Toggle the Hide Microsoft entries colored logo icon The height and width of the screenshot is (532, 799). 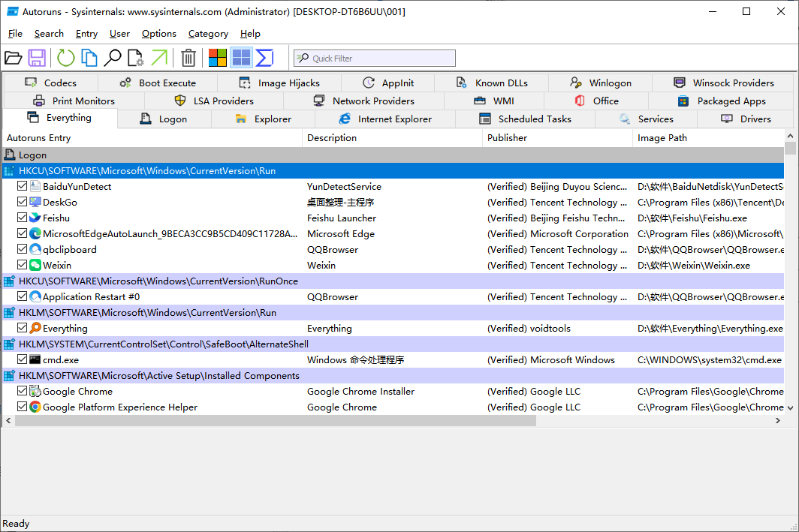tap(218, 58)
